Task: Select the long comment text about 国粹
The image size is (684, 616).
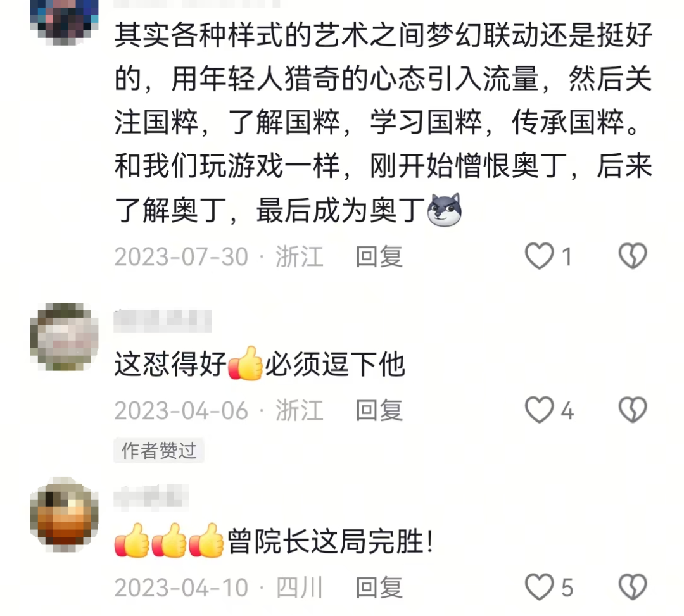Action: pyautogui.click(x=383, y=123)
